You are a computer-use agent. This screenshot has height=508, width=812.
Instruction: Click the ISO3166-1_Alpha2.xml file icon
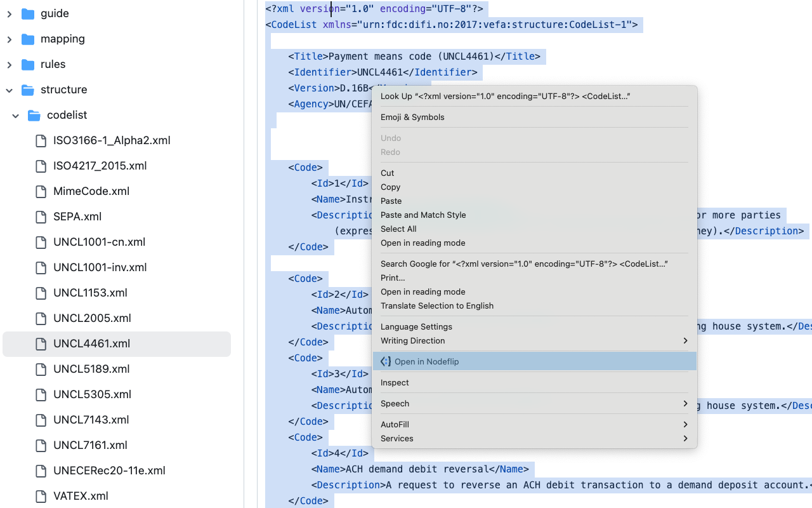[41, 140]
